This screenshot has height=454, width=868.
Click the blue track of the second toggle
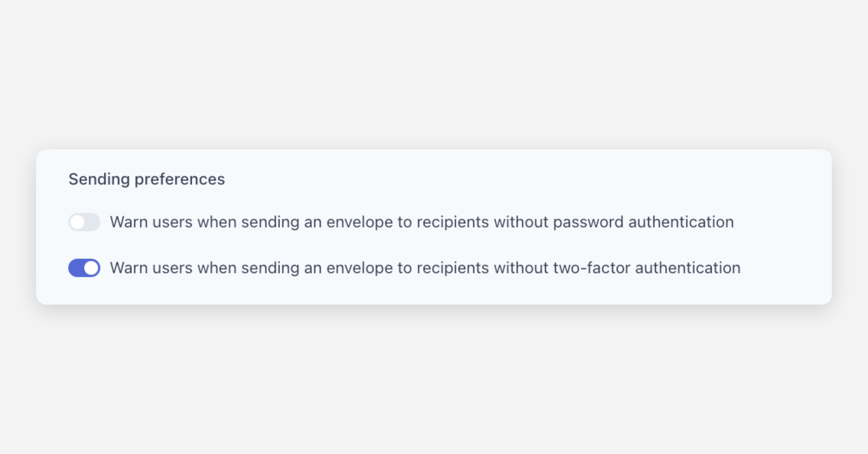pos(76,268)
